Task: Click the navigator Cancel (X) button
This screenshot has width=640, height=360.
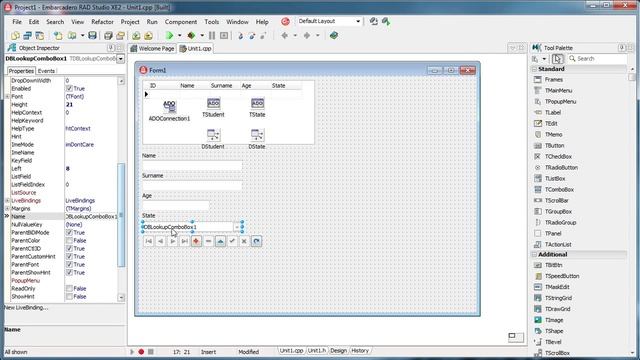Action: point(244,241)
